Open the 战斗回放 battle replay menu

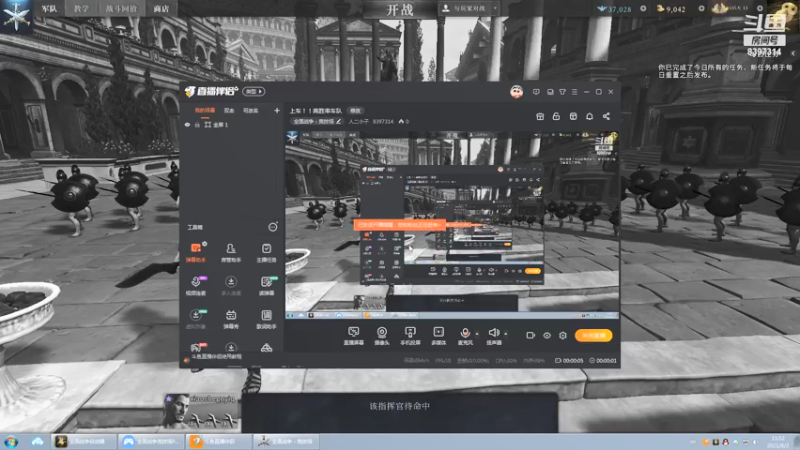click(x=121, y=9)
